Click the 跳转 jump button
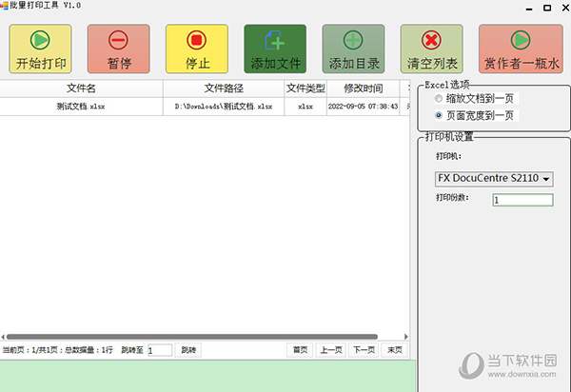The width and height of the screenshot is (571, 392). 188,350
